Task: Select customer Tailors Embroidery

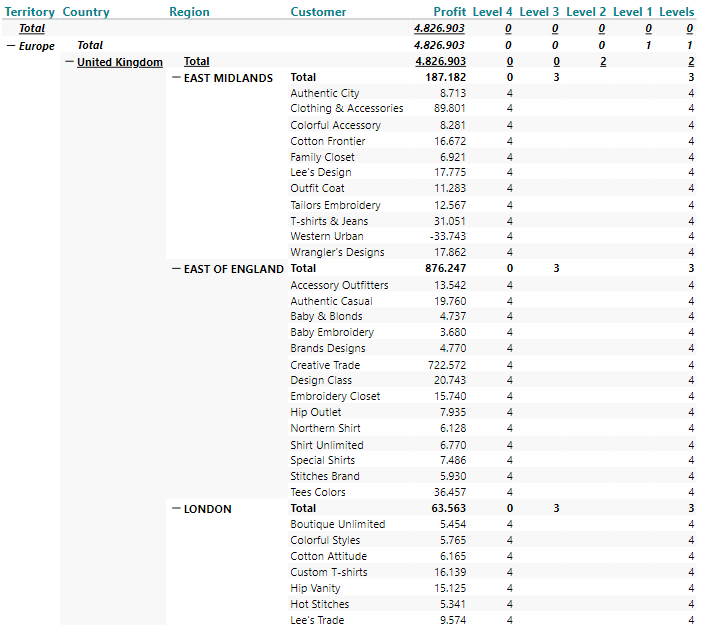Action: tap(335, 205)
